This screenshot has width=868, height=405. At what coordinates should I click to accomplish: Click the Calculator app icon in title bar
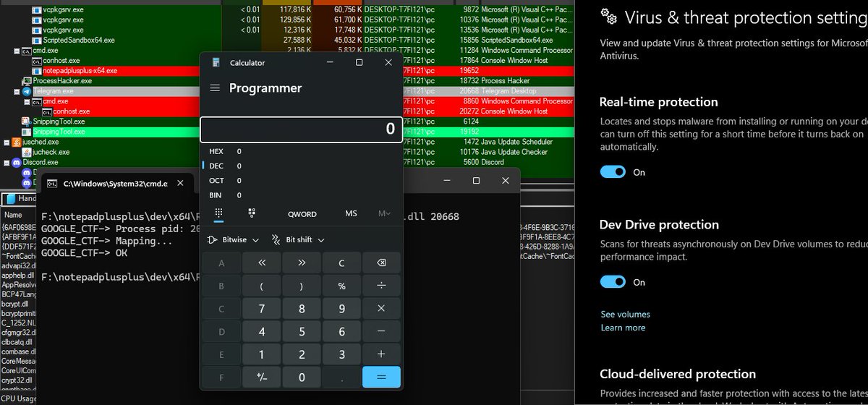tap(216, 63)
